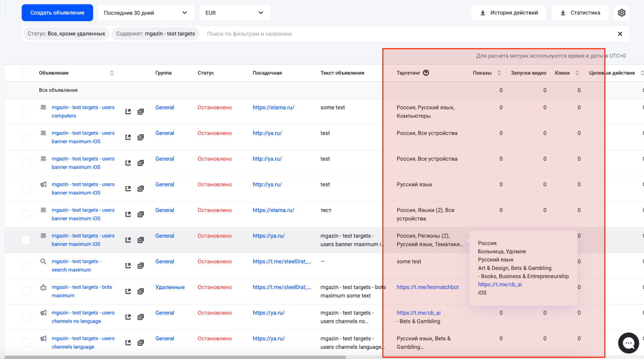Viewport: 644px width, 359px height.
Task: Click the Таргетинг help question icon
Action: click(x=426, y=73)
